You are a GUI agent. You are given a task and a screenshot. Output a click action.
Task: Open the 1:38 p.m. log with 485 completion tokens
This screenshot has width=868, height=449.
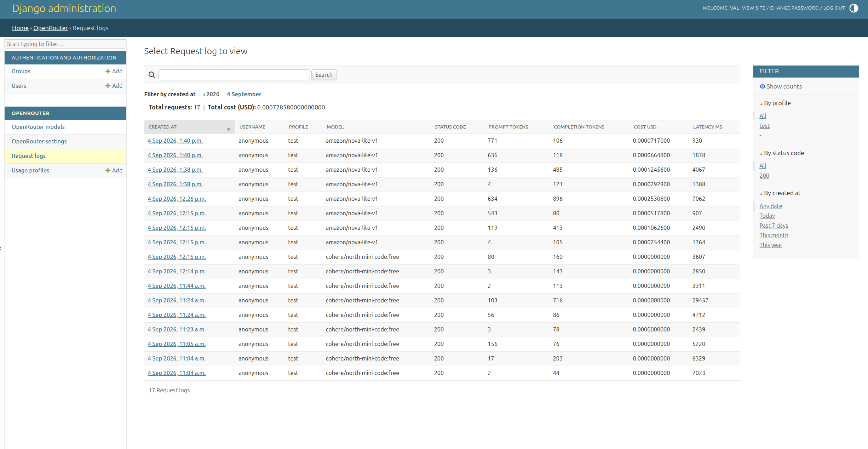(x=175, y=170)
